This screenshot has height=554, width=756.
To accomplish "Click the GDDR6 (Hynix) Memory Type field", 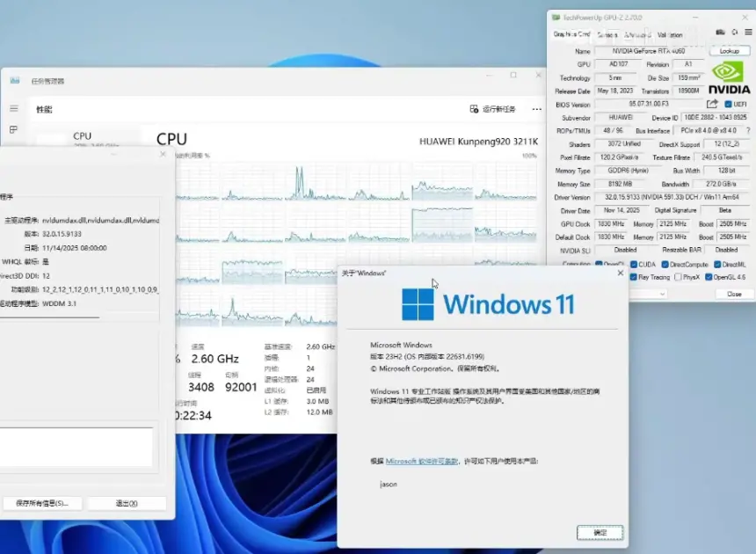I will coord(629,171).
